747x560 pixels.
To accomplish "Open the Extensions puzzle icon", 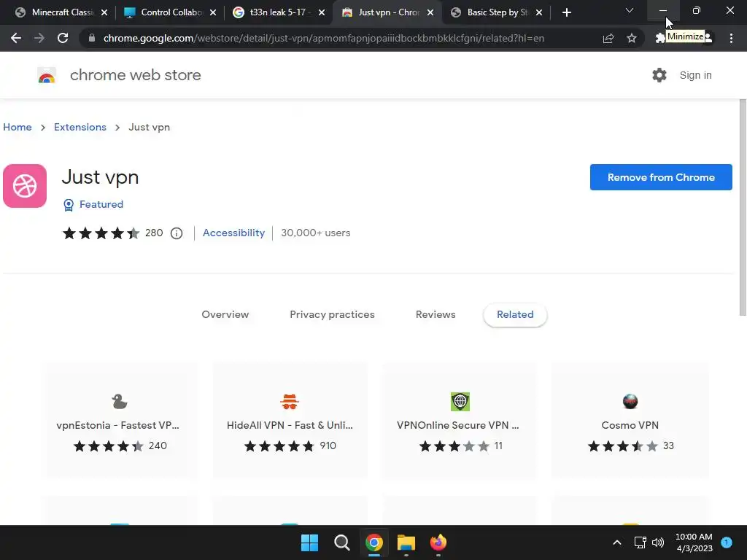I will [x=659, y=38].
